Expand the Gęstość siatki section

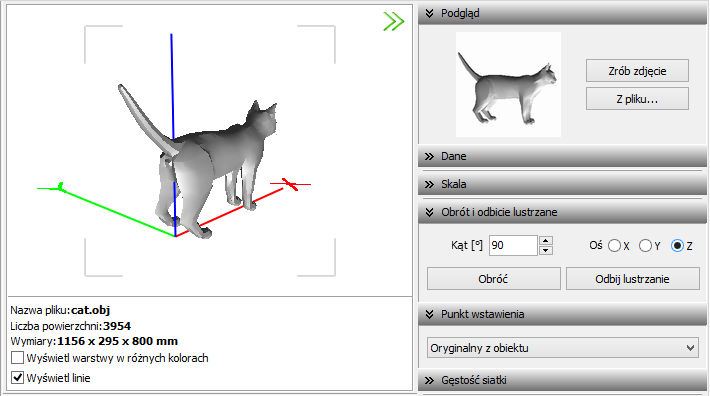tap(562, 380)
